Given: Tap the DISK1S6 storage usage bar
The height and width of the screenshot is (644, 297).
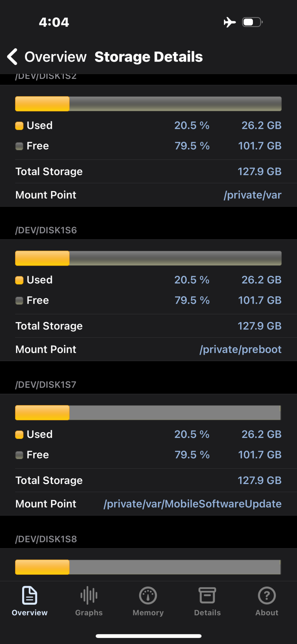Looking at the screenshot, I should [x=148, y=258].
